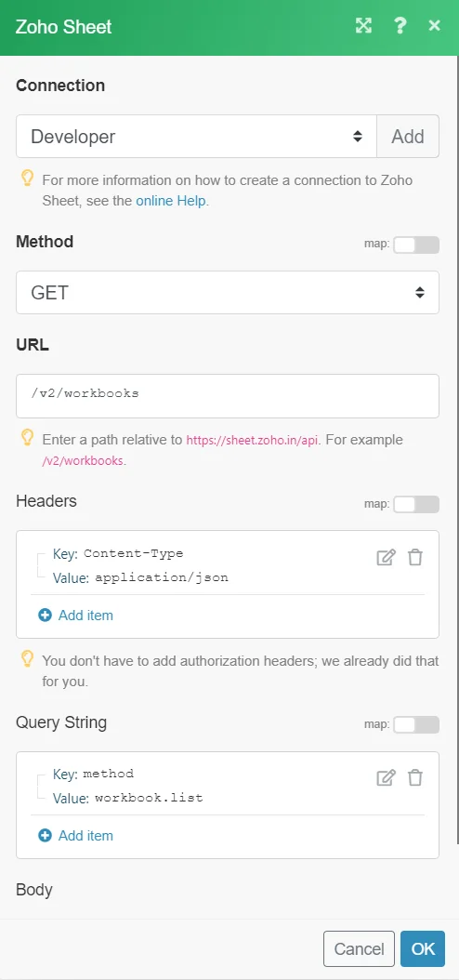Confirm the dialog with OK
The image size is (459, 980).
click(x=423, y=948)
